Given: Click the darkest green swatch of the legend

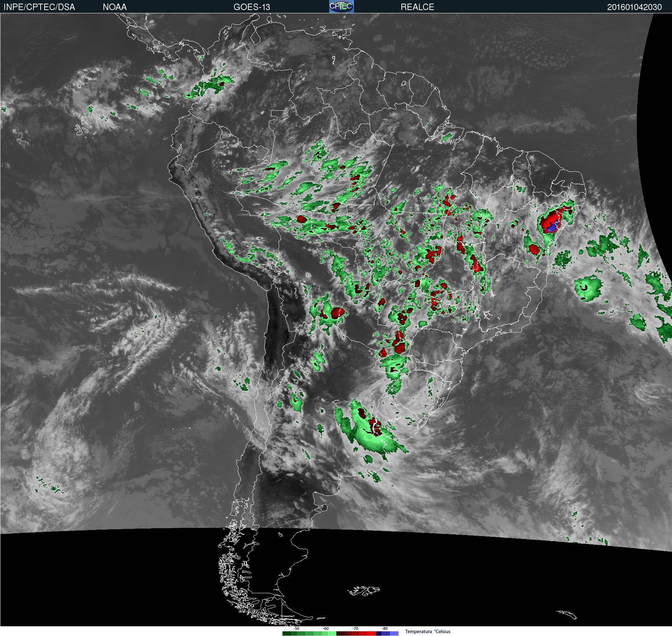Looking at the screenshot, I should coord(287,633).
